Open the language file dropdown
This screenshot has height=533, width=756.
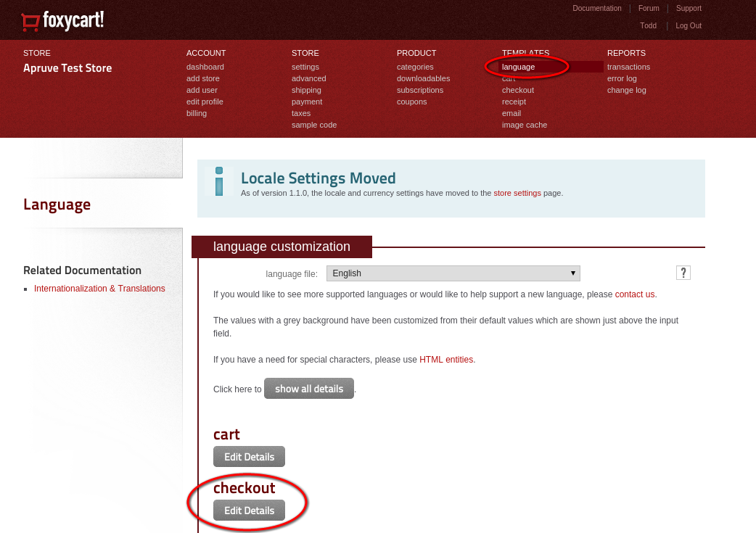click(x=572, y=273)
